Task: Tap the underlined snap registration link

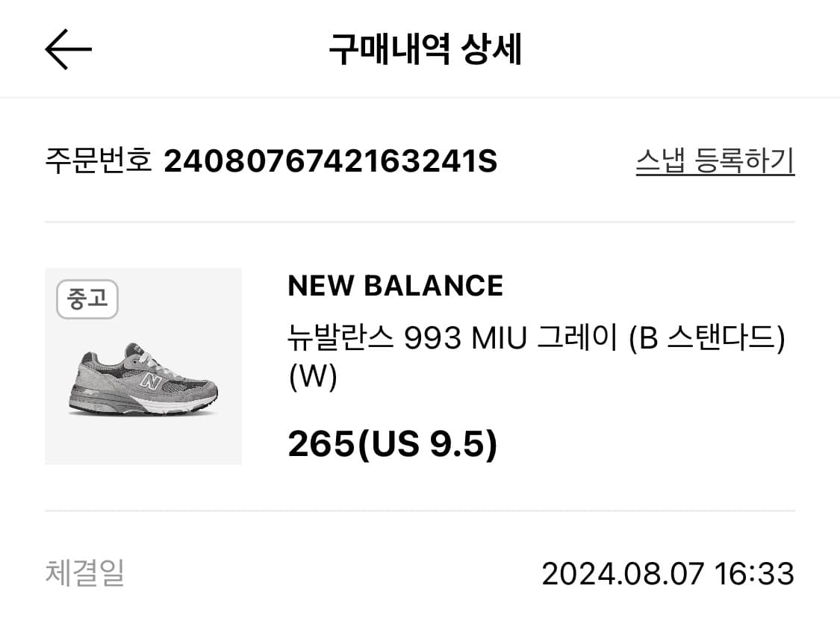Action: (x=715, y=160)
